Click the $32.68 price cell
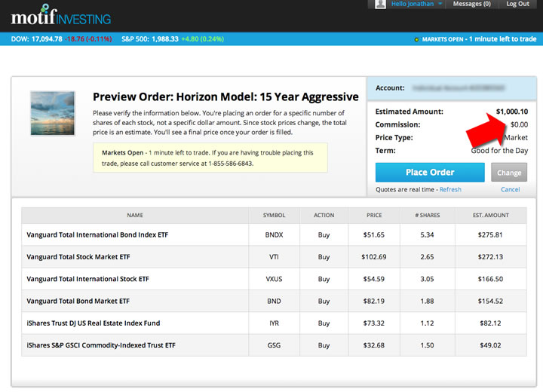The image size is (543, 392). [x=373, y=345]
